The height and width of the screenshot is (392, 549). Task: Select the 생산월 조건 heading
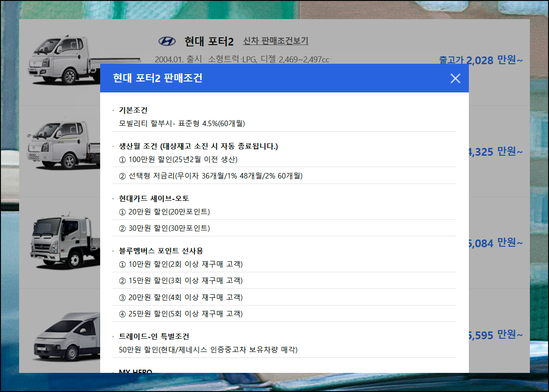pyautogui.click(x=198, y=146)
